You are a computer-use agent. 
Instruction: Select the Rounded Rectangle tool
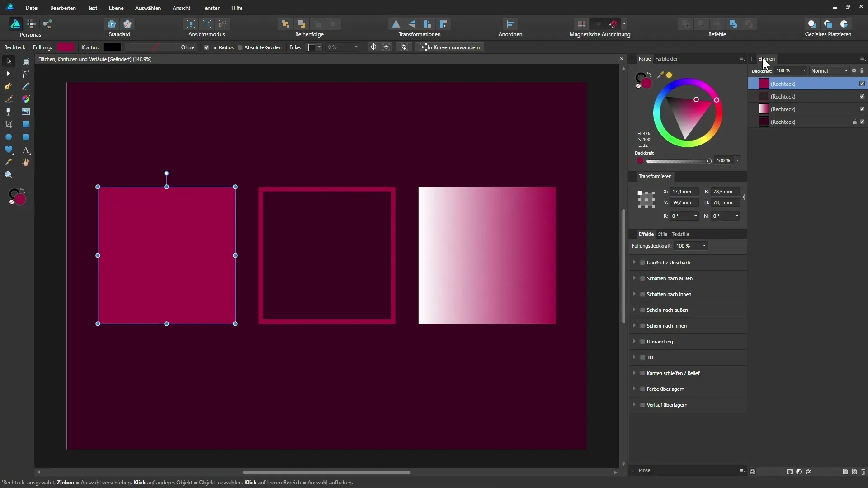click(26, 137)
